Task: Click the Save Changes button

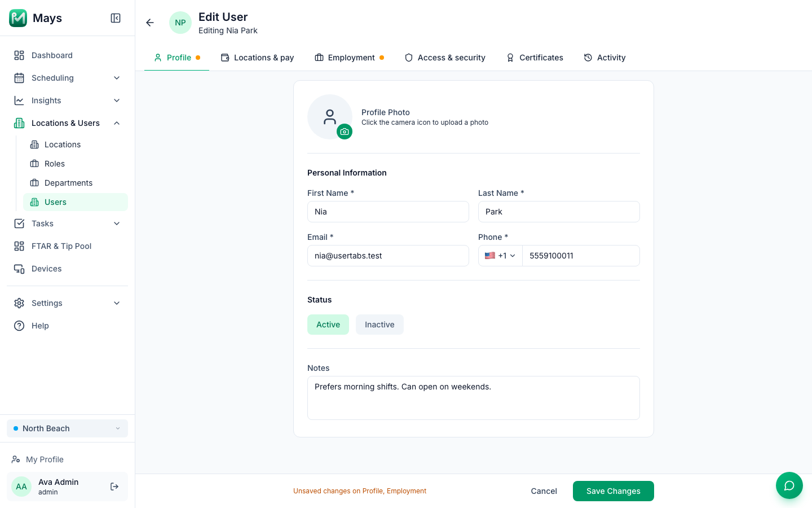Action: [614, 491]
